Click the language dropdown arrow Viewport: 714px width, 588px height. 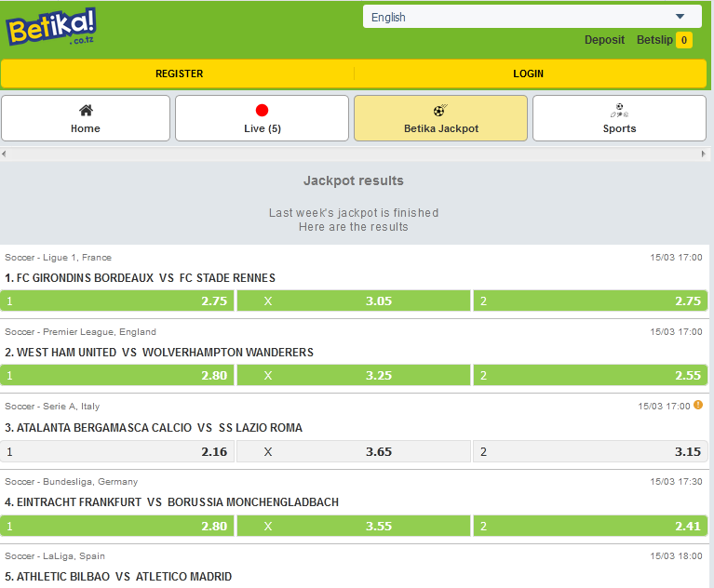click(x=680, y=17)
